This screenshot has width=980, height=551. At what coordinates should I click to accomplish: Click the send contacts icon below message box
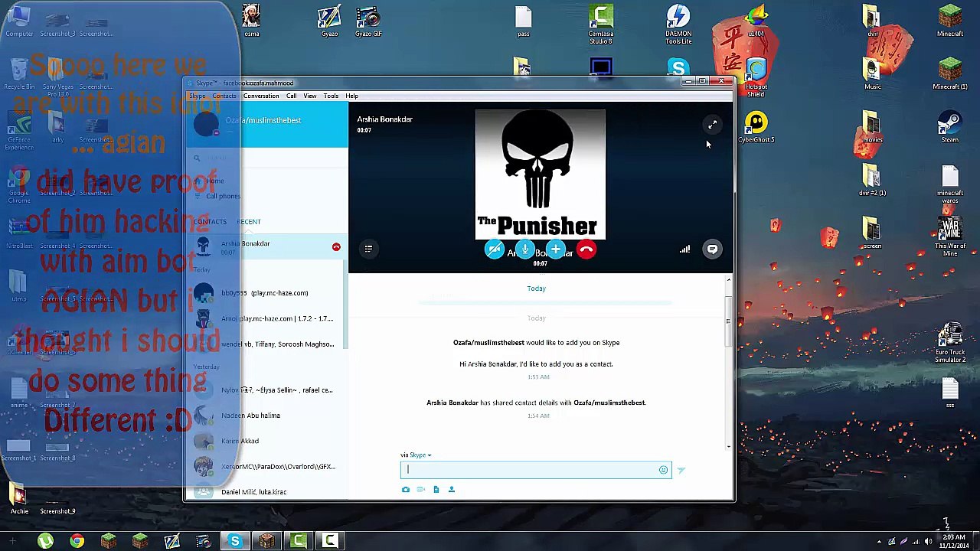click(x=452, y=490)
